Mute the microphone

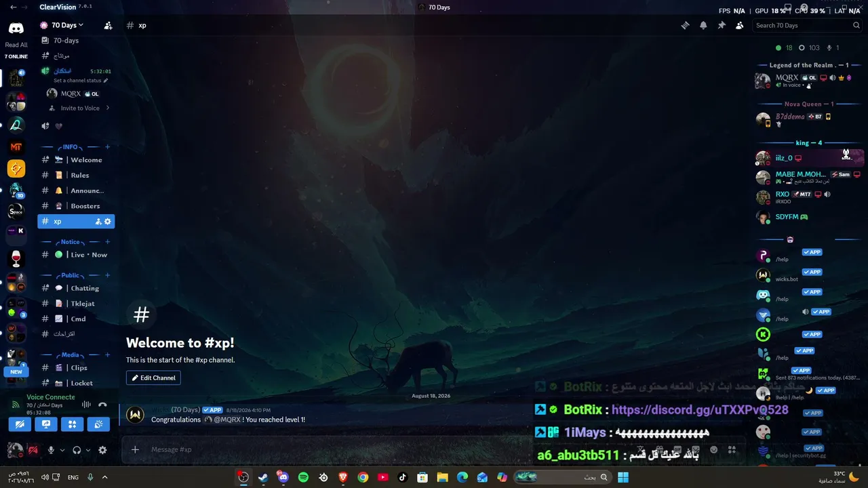(x=51, y=450)
